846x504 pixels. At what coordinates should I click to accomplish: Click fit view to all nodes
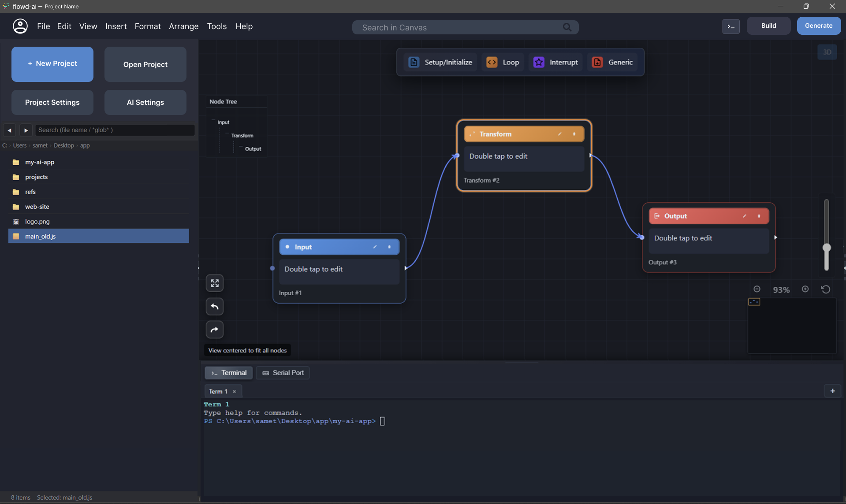click(x=215, y=283)
